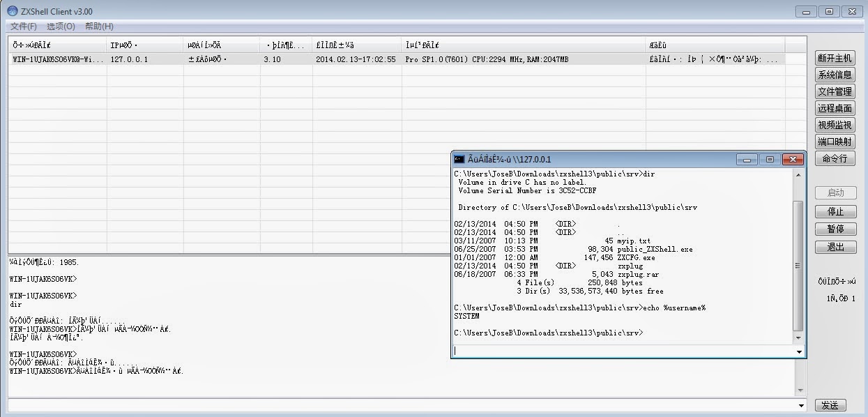The image size is (868, 417).
Task: Open the 命令行 command line
Action: [835, 159]
